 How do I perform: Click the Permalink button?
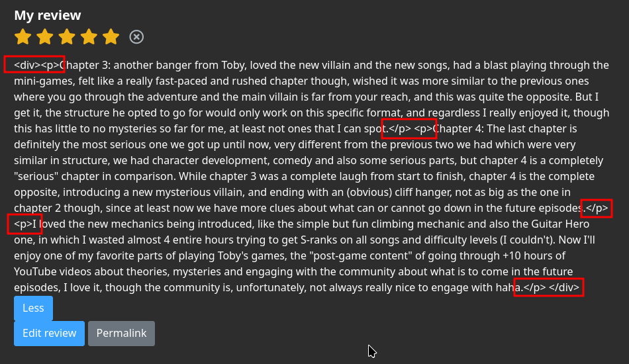[x=122, y=333]
